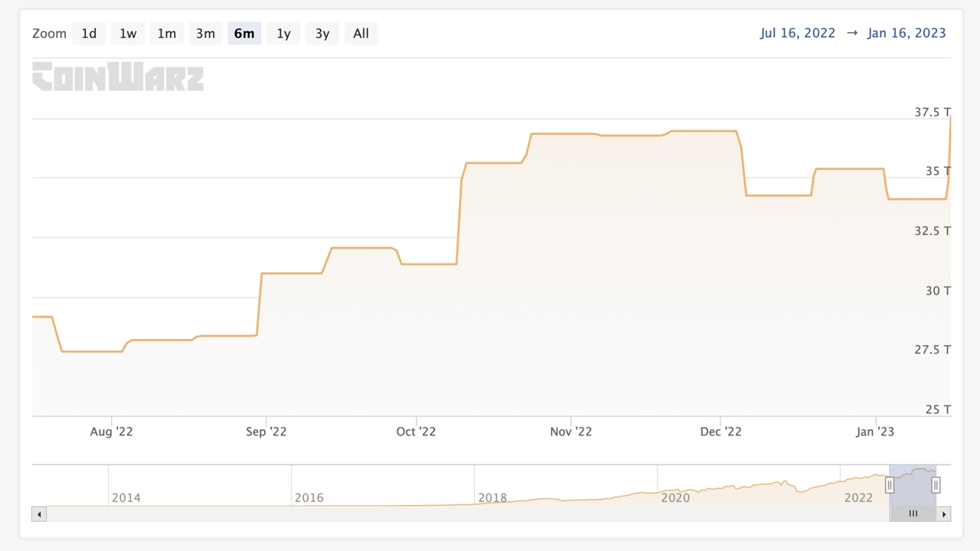
Task: Edit the Jan 16, 2023 end date
Action: (906, 33)
